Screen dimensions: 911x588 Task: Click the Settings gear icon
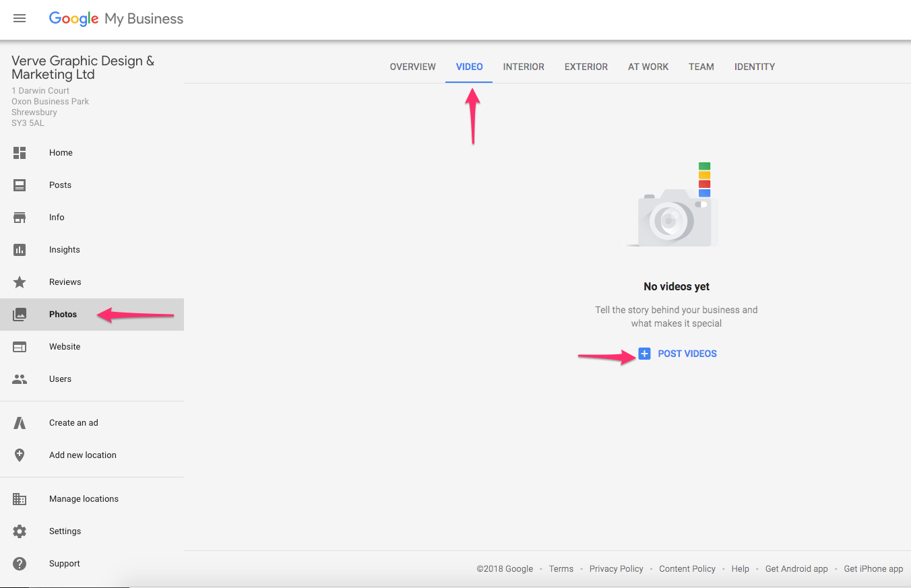tap(20, 531)
